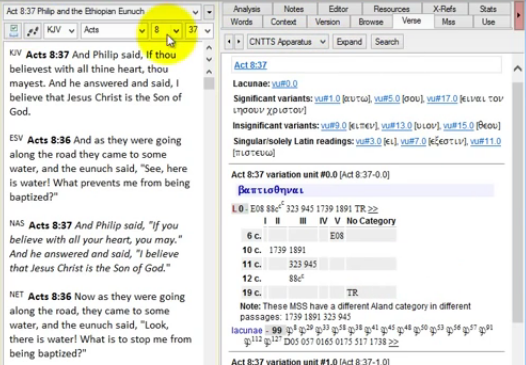526x365 pixels.
Task: Click the 323 945 cell in the 11 c. row
Action: [303, 264]
